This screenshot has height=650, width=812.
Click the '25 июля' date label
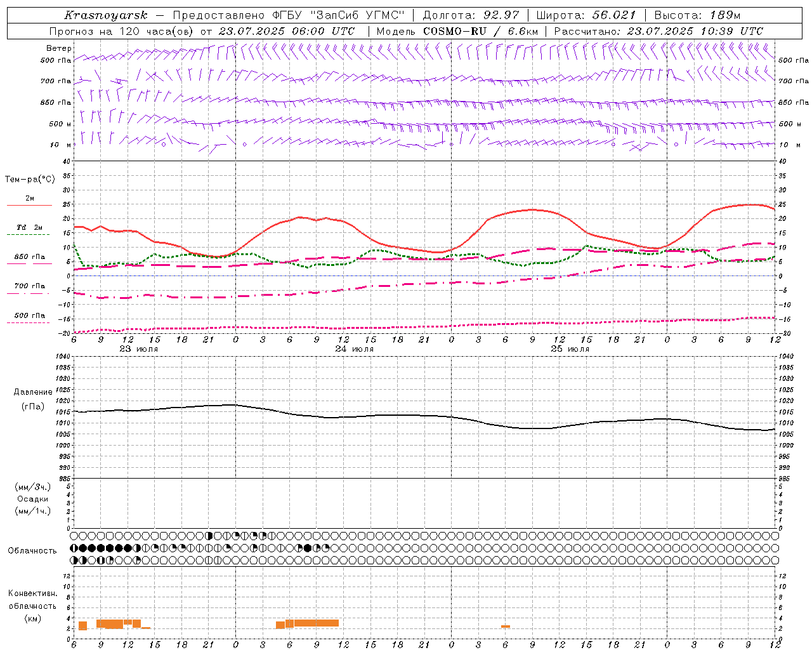pyautogui.click(x=570, y=349)
